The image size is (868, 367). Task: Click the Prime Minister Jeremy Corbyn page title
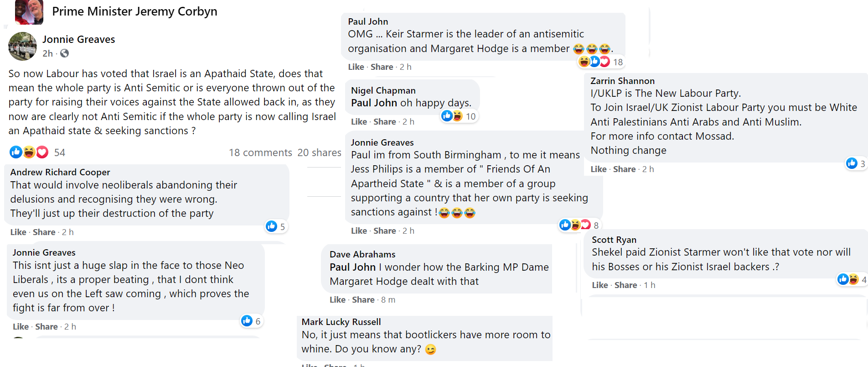tap(134, 11)
